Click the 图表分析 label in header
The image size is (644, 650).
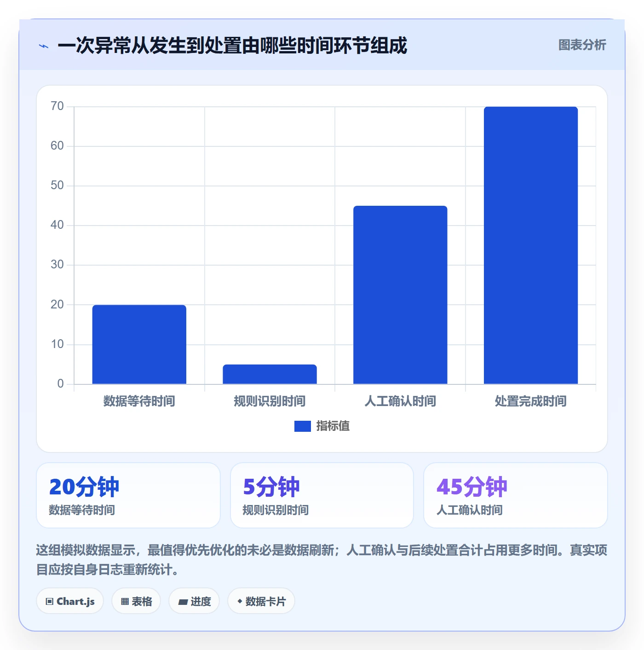pyautogui.click(x=582, y=45)
